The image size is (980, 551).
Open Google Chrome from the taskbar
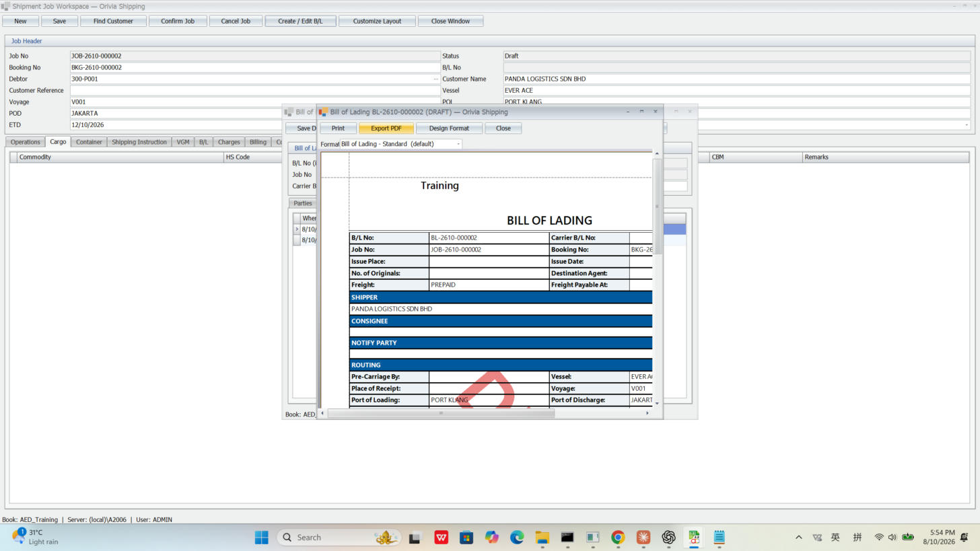pyautogui.click(x=618, y=537)
